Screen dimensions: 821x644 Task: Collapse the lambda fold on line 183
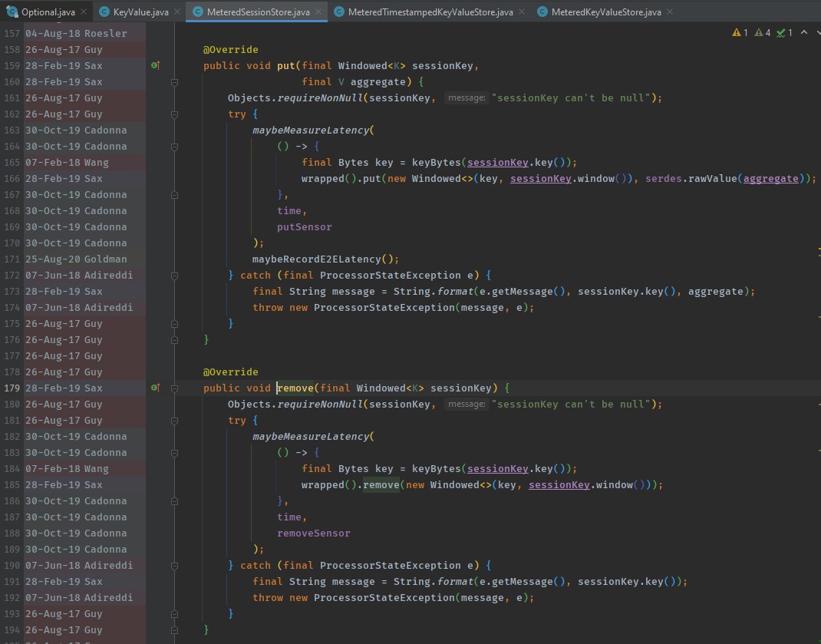coord(174,453)
